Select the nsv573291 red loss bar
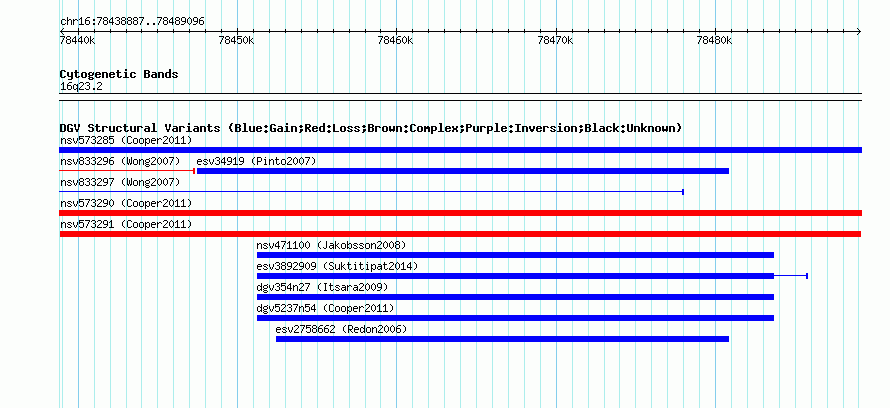The width and height of the screenshot is (890, 408). (460, 234)
